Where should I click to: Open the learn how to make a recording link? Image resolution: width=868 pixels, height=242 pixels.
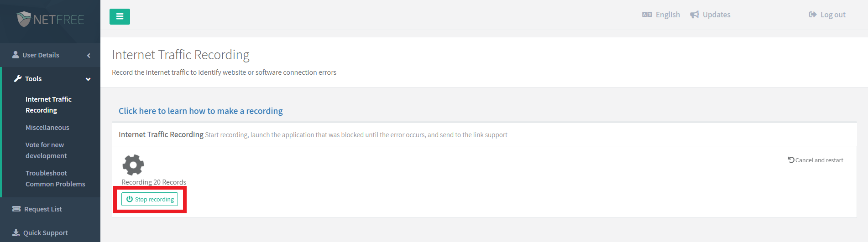(201, 111)
